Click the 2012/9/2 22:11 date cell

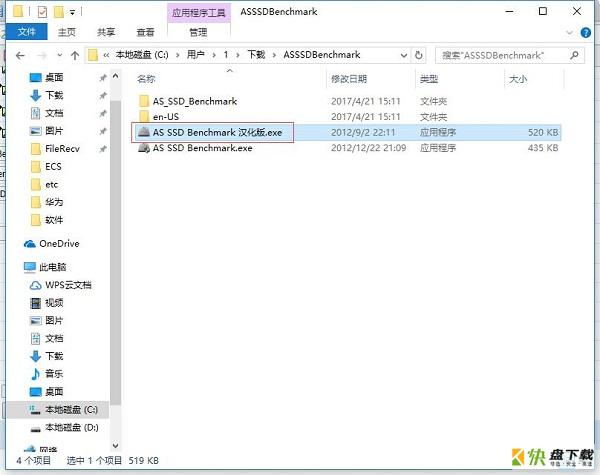tap(363, 132)
